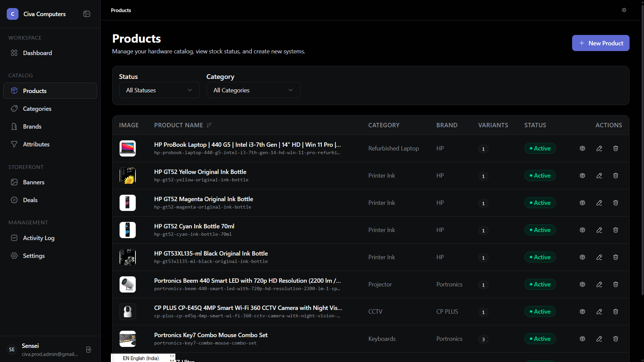The image size is (644, 362).
Task: Click Projector category cell
Action: (x=380, y=284)
